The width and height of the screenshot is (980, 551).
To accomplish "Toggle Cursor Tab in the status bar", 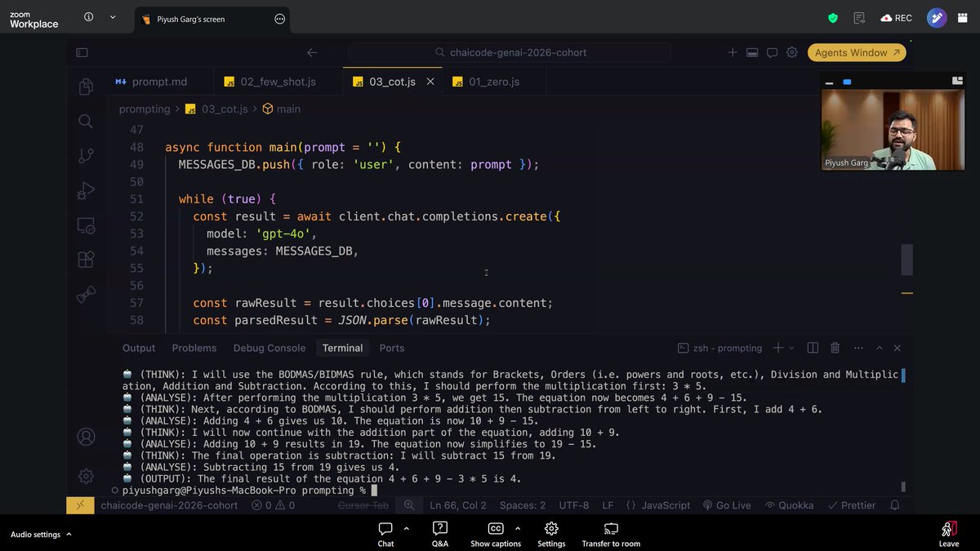I will (x=363, y=505).
